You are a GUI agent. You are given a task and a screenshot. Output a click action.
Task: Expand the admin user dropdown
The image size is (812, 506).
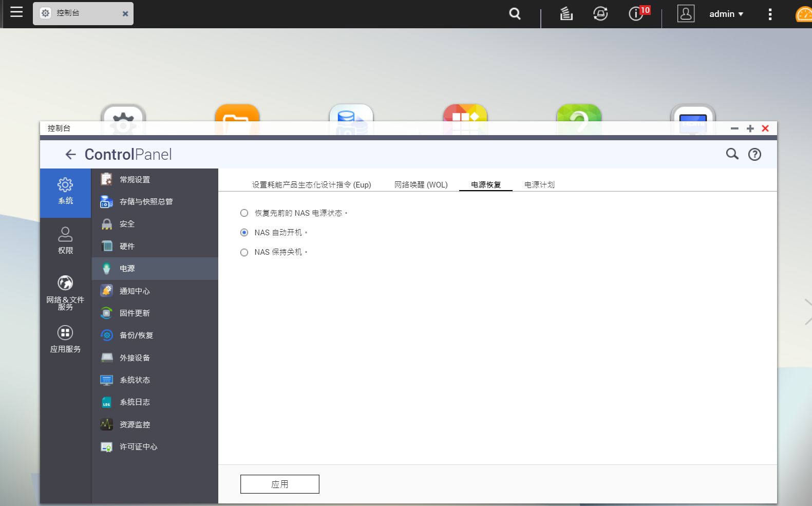(726, 14)
